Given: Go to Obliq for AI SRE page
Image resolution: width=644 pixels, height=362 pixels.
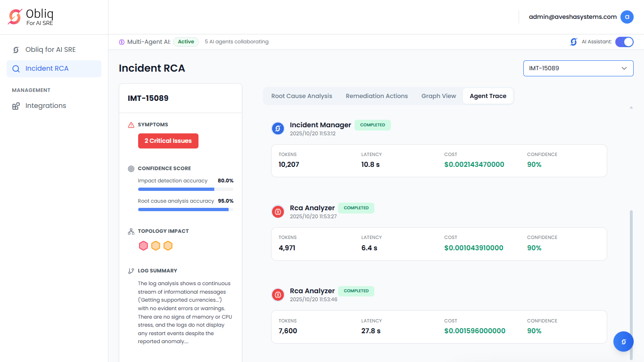Looking at the screenshot, I should point(50,49).
